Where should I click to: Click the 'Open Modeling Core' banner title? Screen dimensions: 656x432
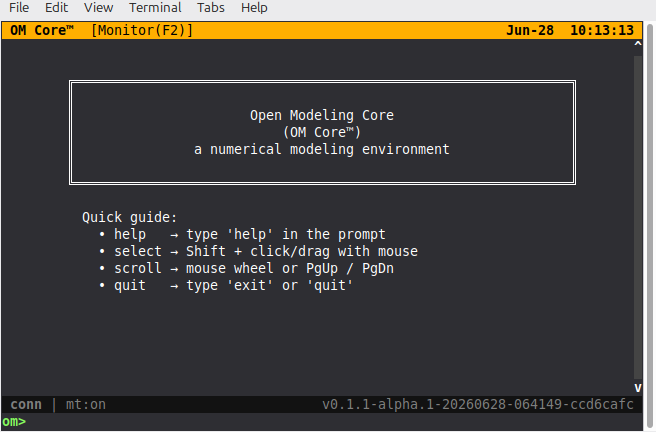(x=322, y=115)
